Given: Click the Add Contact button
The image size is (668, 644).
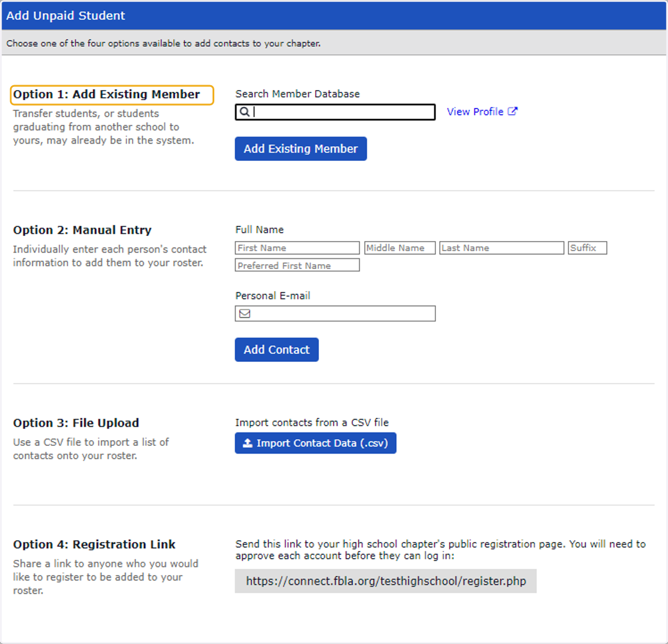Looking at the screenshot, I should (x=277, y=350).
